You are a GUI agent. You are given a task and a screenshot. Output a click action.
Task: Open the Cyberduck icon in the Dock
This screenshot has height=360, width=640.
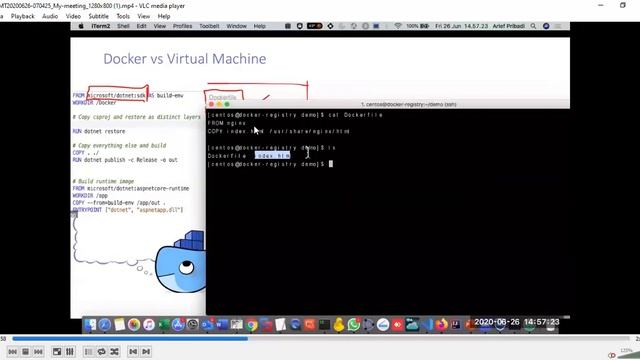tap(339, 325)
